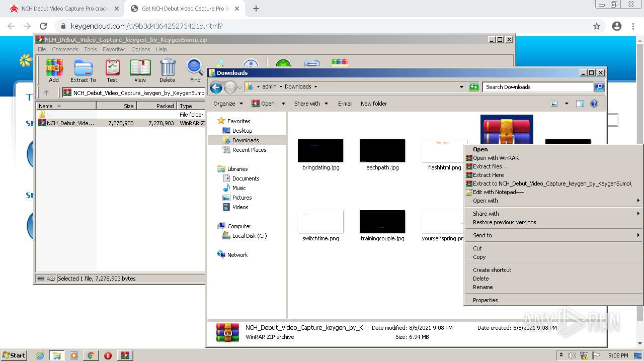Click WinRAR Add toolbar icon

pos(54,70)
